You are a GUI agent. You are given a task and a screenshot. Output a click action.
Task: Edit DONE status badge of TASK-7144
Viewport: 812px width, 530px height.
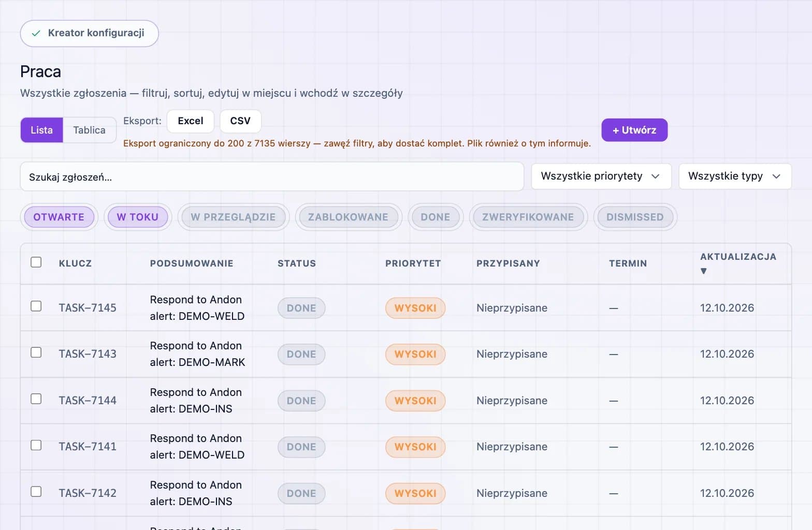tap(301, 401)
